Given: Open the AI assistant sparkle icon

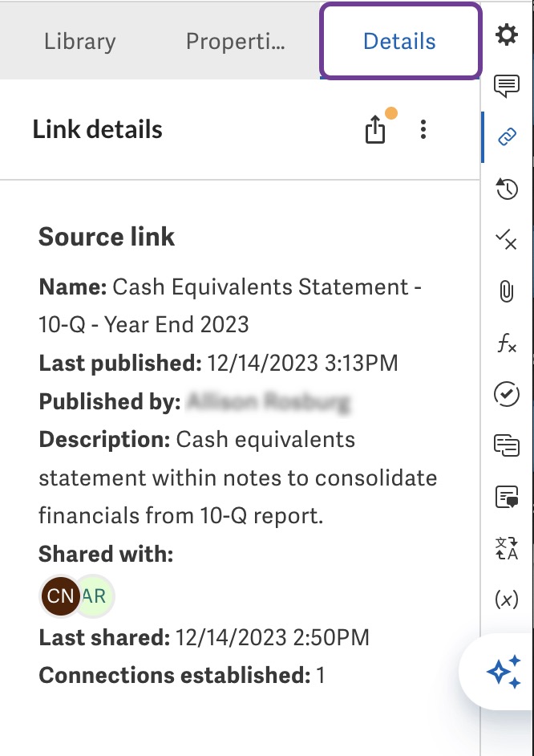Looking at the screenshot, I should 504,672.
